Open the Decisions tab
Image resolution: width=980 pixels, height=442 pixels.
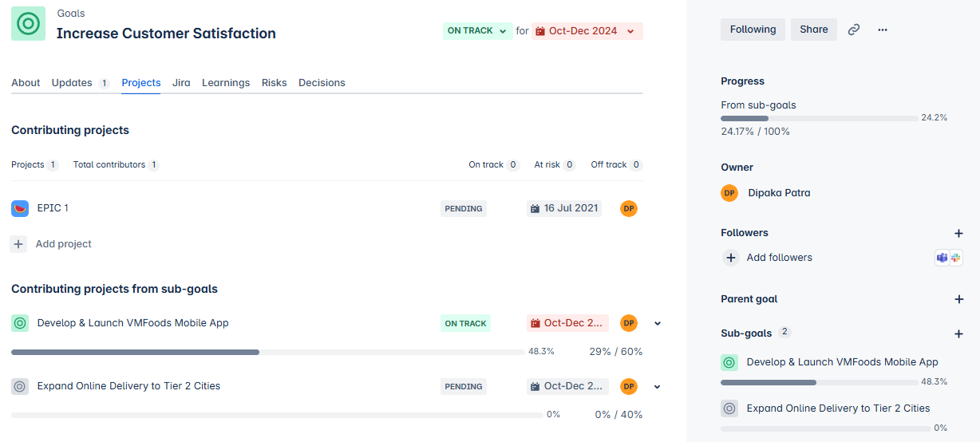[322, 83]
